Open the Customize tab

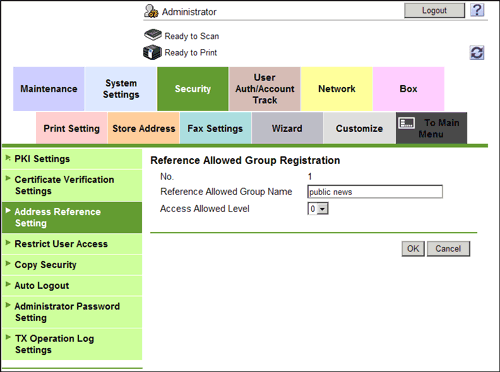pos(359,128)
